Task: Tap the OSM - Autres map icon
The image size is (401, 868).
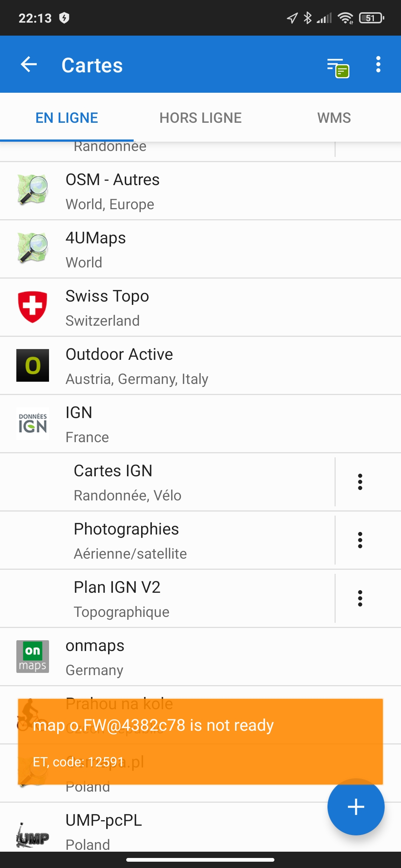Action: click(33, 190)
